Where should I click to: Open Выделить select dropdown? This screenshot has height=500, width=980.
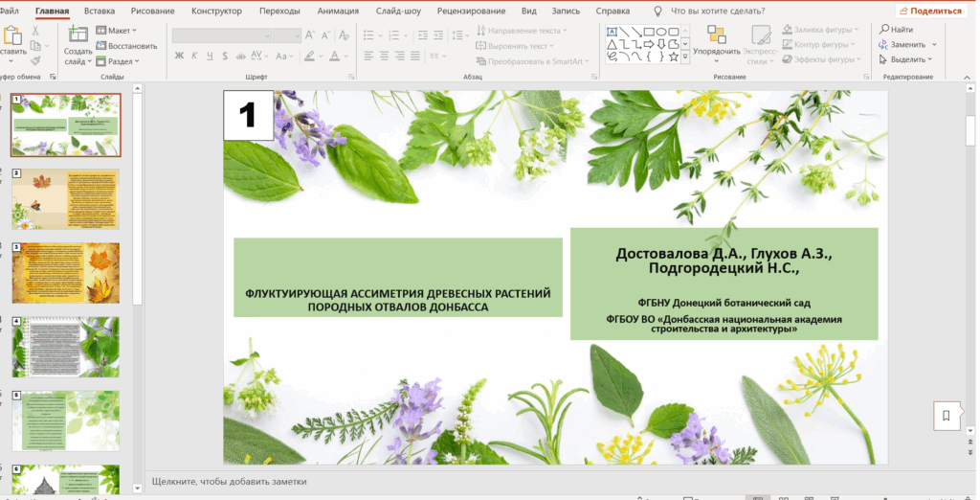(905, 59)
